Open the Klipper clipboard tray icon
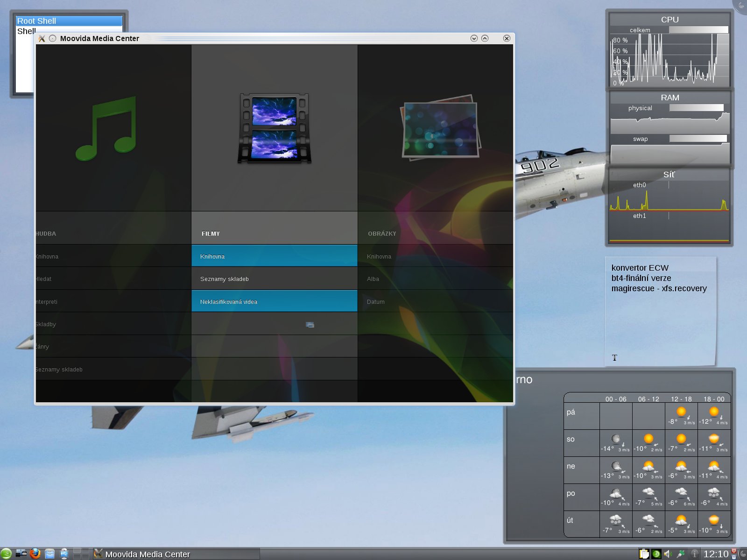Image resolution: width=747 pixels, height=560 pixels. click(644, 554)
